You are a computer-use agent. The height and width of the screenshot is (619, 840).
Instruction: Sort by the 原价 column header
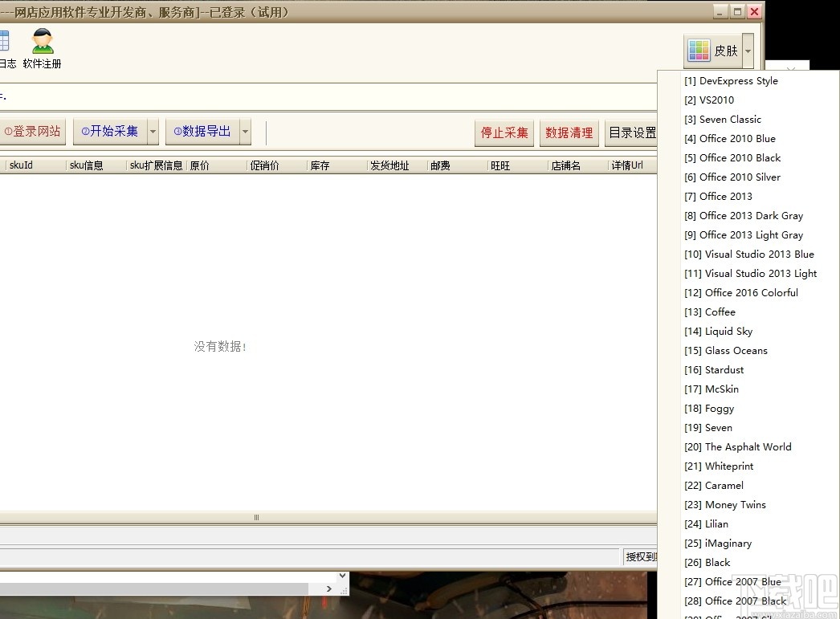point(217,165)
